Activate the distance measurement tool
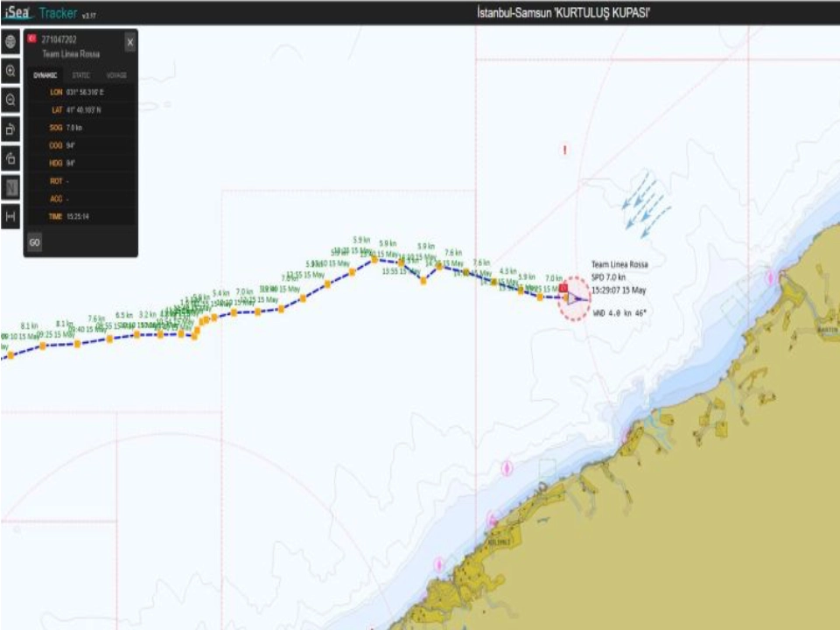 [x=10, y=215]
